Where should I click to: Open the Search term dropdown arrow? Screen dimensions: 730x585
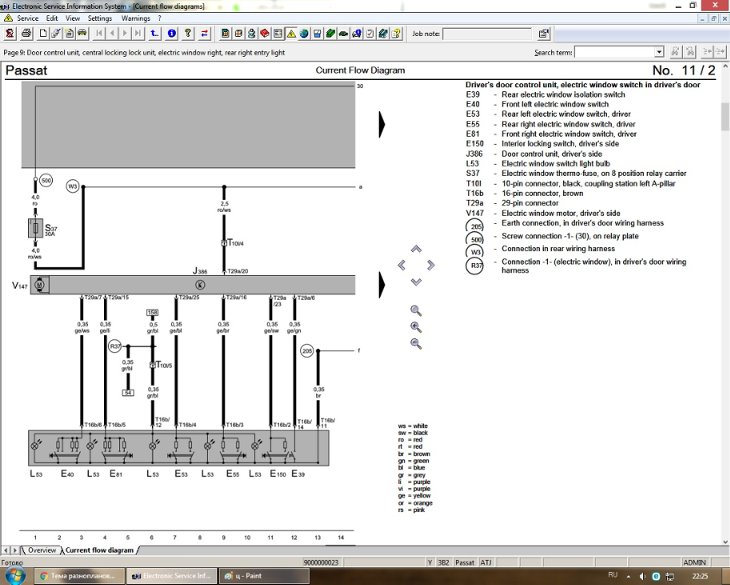point(659,52)
